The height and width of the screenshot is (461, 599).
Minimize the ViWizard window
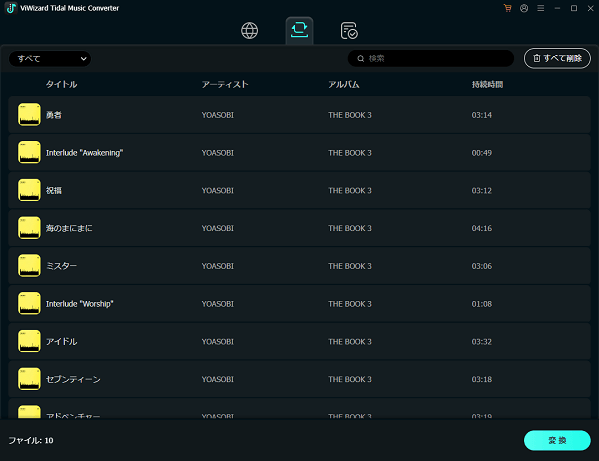point(557,8)
